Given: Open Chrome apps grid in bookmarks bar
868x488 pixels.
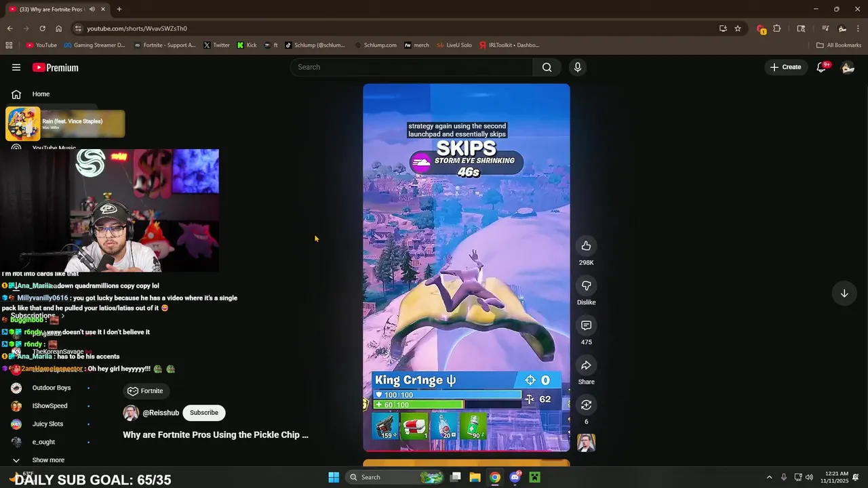Looking at the screenshot, I should coord(9,45).
